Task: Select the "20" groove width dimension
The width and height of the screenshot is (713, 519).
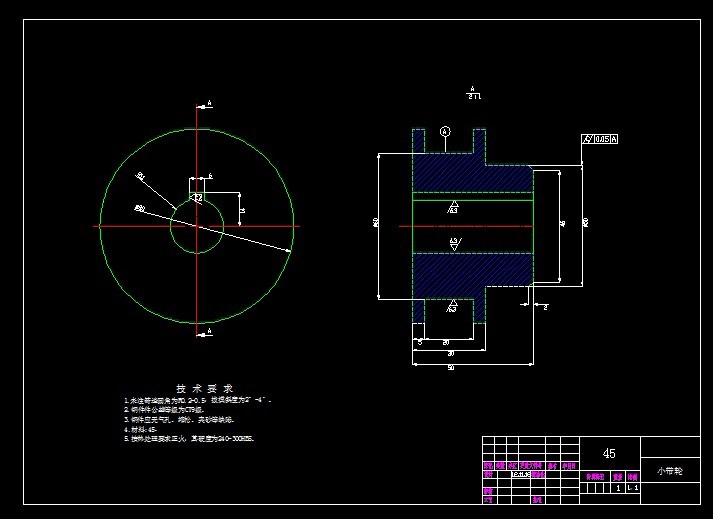Action: (446, 343)
